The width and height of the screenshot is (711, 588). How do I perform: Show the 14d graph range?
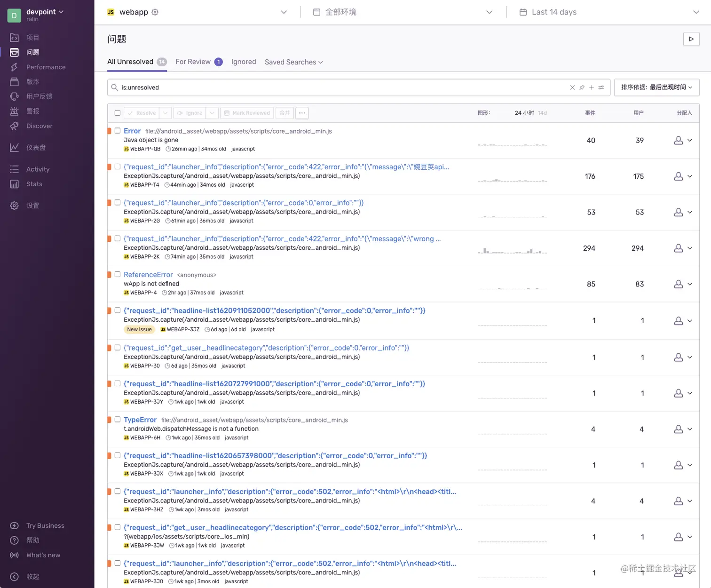pyautogui.click(x=542, y=113)
